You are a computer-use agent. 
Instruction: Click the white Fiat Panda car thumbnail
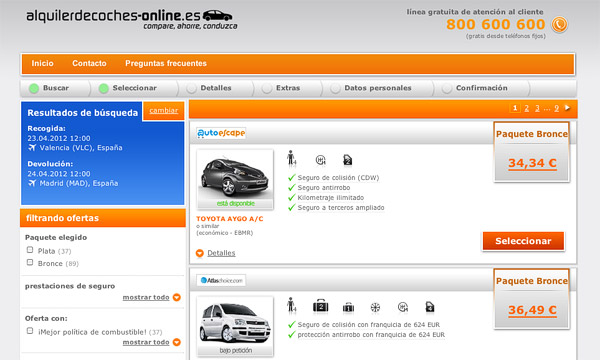235,326
